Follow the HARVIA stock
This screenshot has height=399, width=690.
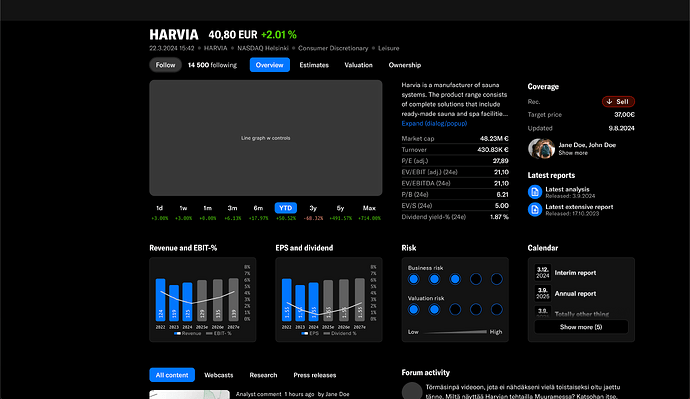pos(165,65)
